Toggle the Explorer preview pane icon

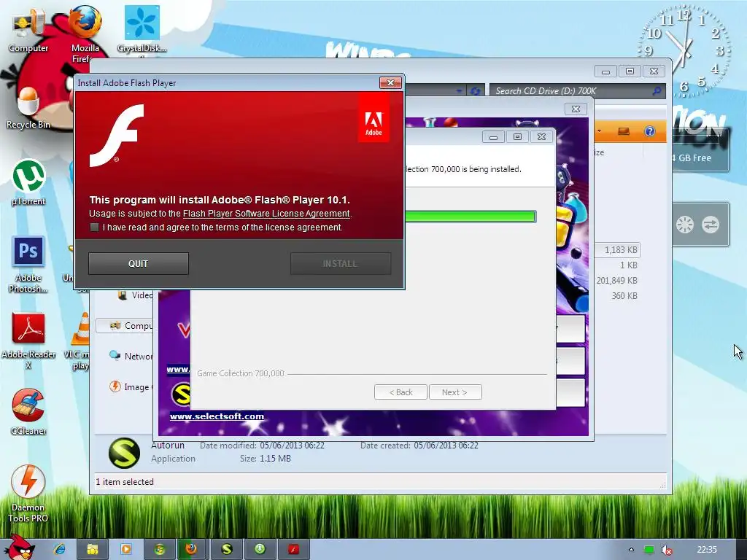coord(624,131)
